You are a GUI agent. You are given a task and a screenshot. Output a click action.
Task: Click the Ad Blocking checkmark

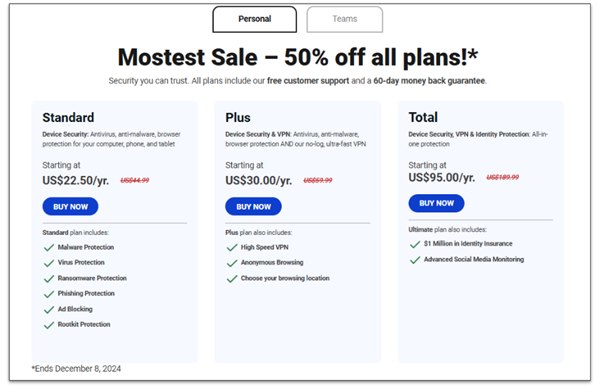click(49, 310)
